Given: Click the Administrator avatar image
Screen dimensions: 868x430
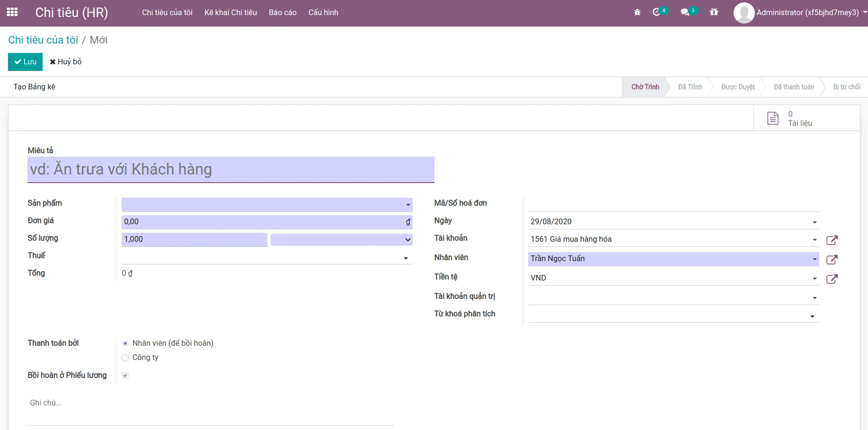Looking at the screenshot, I should [x=744, y=13].
